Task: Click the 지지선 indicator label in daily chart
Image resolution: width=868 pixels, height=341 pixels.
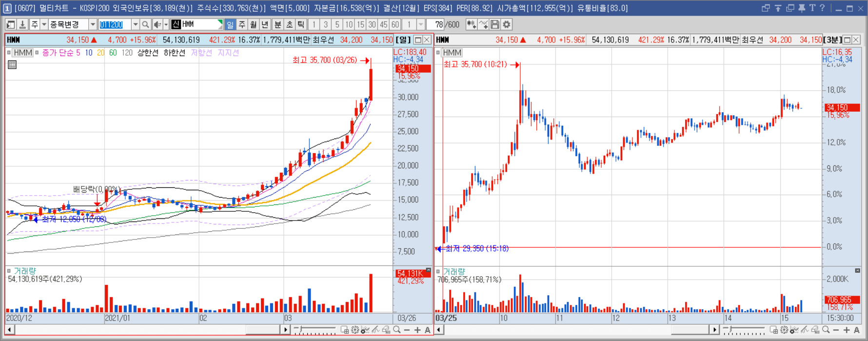Action: tap(228, 53)
